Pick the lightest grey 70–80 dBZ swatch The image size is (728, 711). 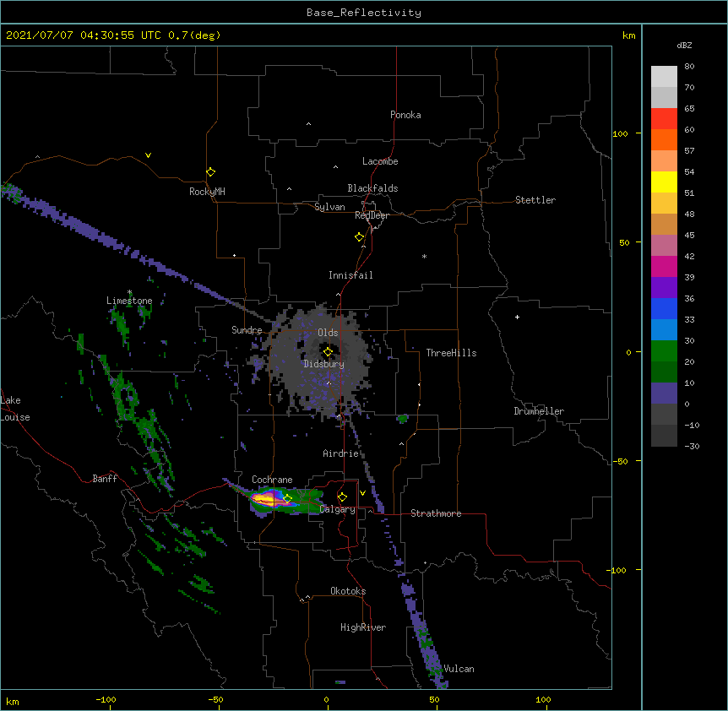coord(664,76)
